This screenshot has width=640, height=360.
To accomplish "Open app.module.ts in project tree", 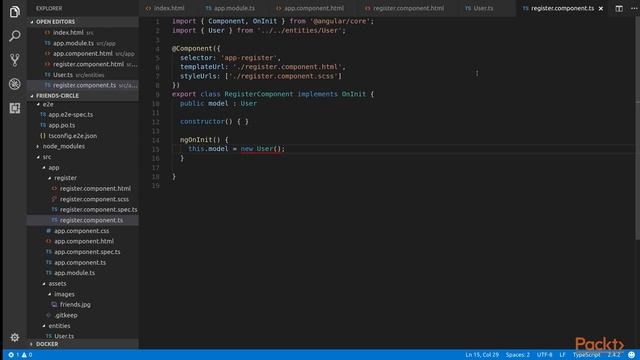I will pyautogui.click(x=74, y=273).
